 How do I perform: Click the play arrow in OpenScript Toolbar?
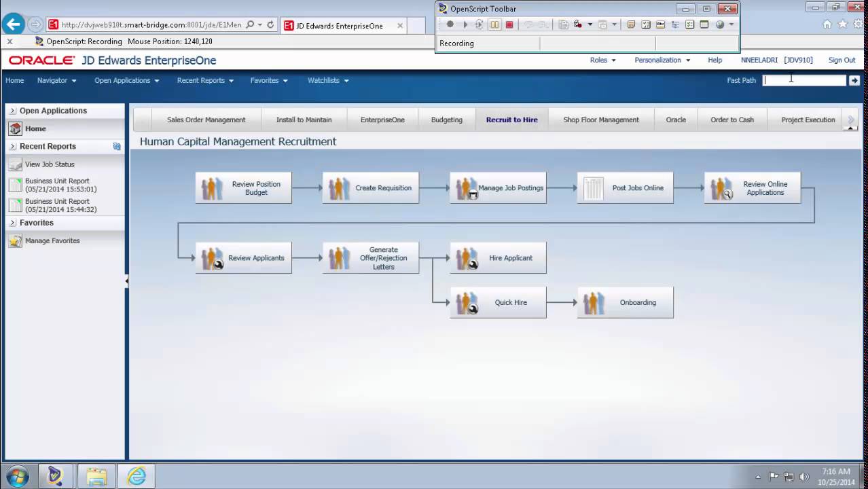point(465,24)
